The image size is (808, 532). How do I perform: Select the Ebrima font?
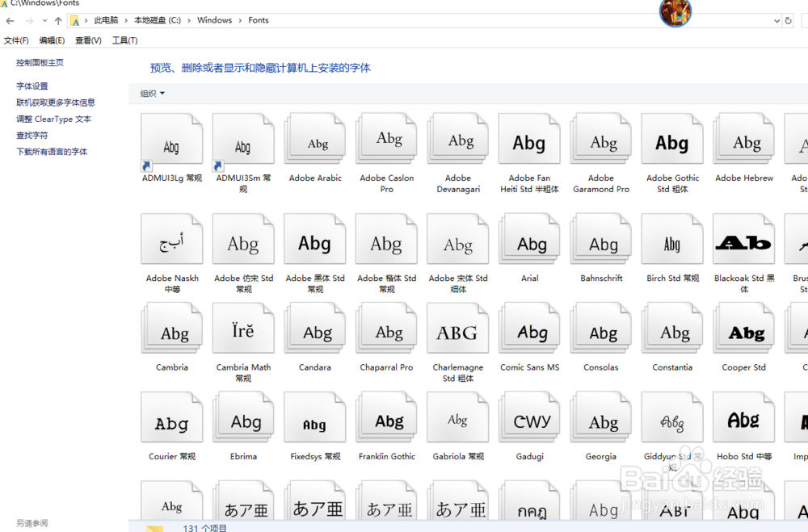click(243, 417)
